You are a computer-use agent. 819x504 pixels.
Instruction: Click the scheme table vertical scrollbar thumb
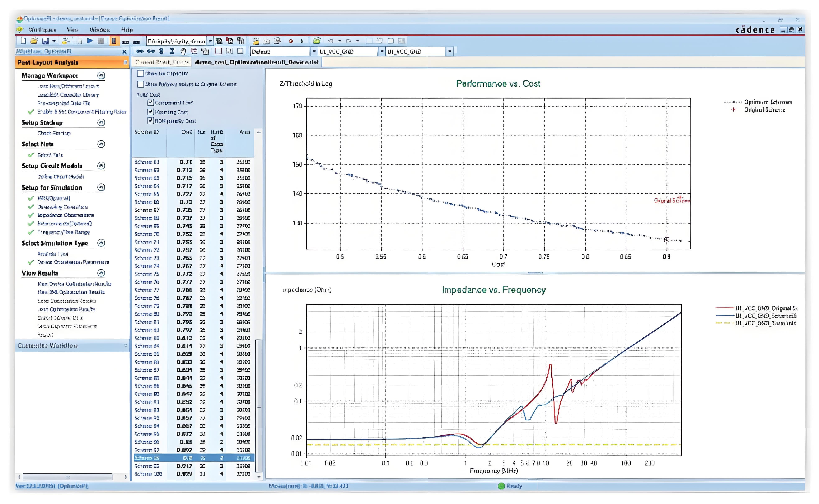coord(259,406)
